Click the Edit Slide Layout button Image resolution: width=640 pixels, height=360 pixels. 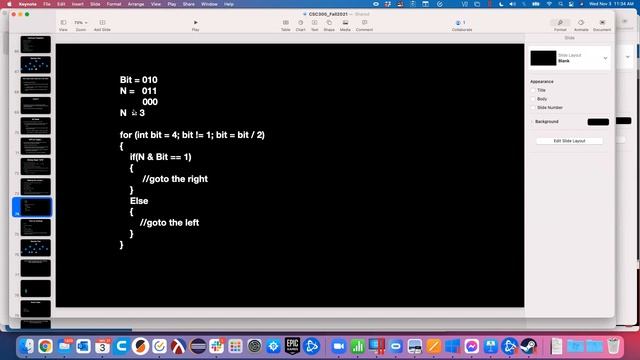click(569, 141)
